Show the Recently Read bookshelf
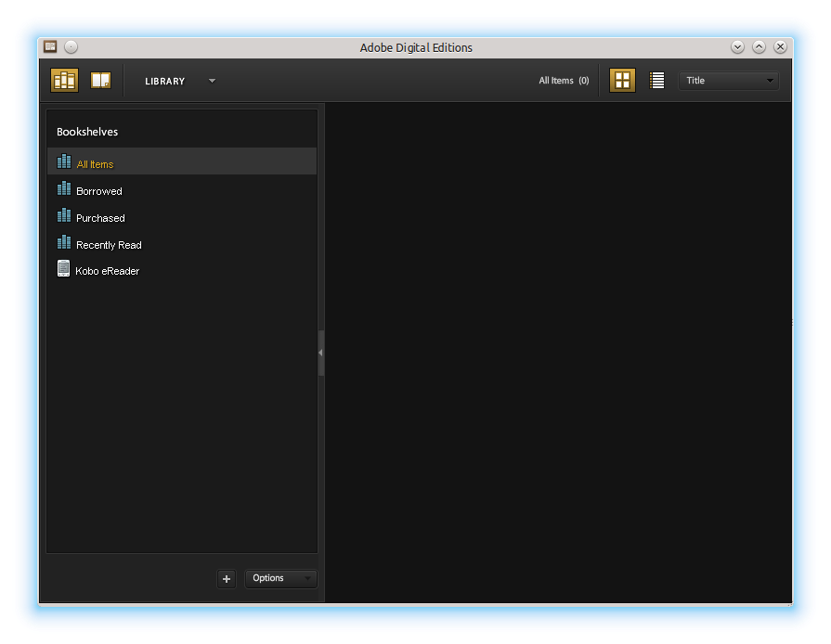831x644 pixels. [x=109, y=245]
